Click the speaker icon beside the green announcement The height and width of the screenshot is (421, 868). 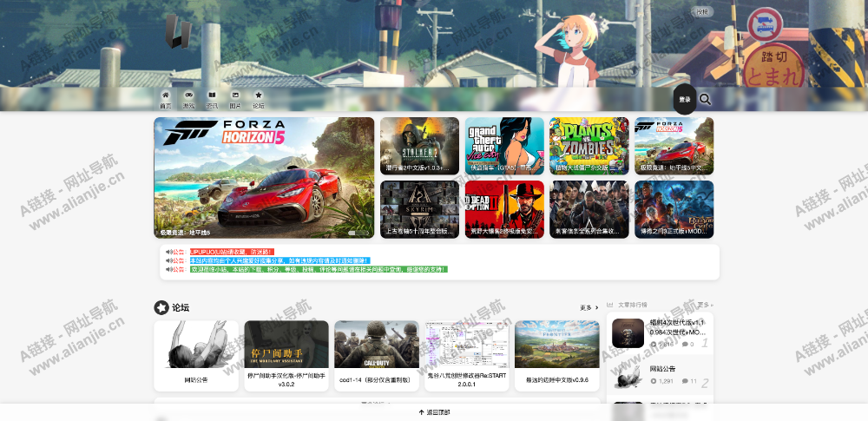pyautogui.click(x=169, y=269)
